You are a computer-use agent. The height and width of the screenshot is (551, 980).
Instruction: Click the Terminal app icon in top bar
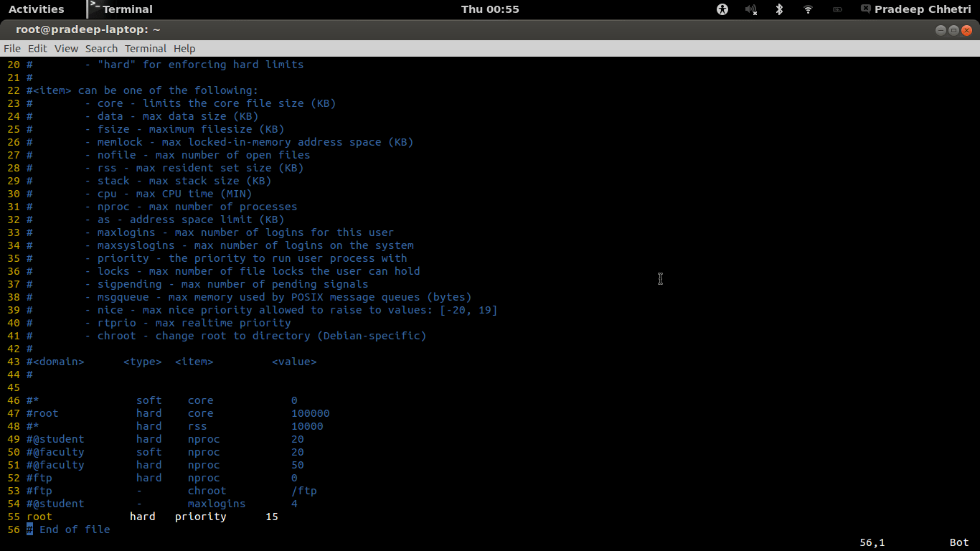click(x=93, y=9)
